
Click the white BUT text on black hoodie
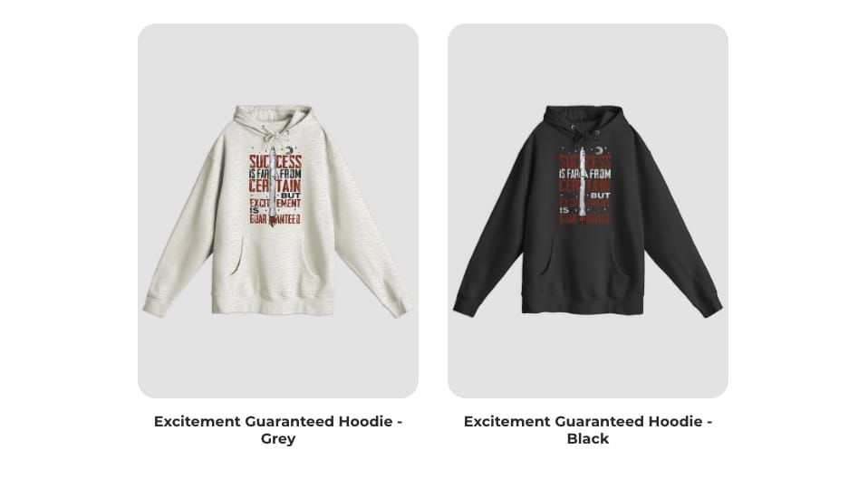601,196
